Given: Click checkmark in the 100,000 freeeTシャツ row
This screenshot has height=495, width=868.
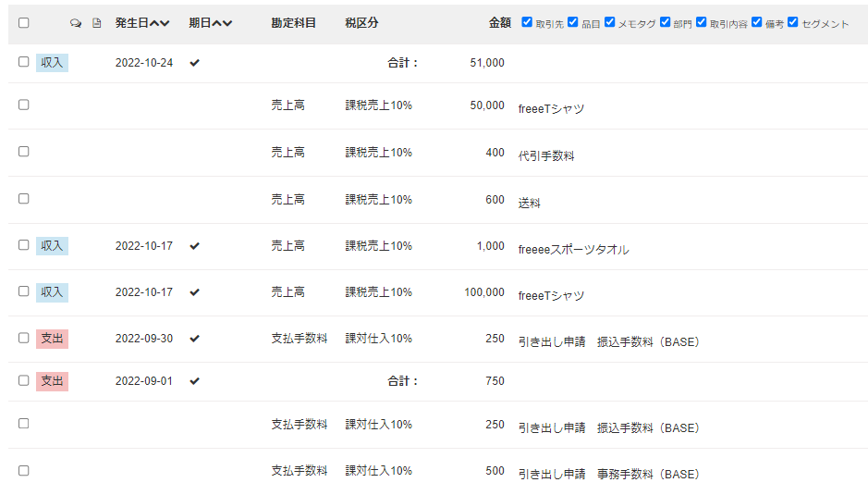Looking at the screenshot, I should [194, 292].
